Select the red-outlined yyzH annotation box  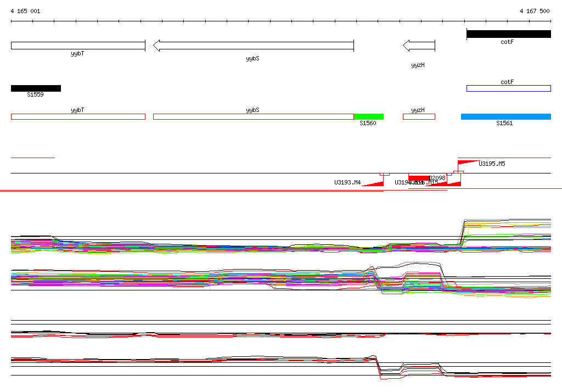(x=419, y=116)
